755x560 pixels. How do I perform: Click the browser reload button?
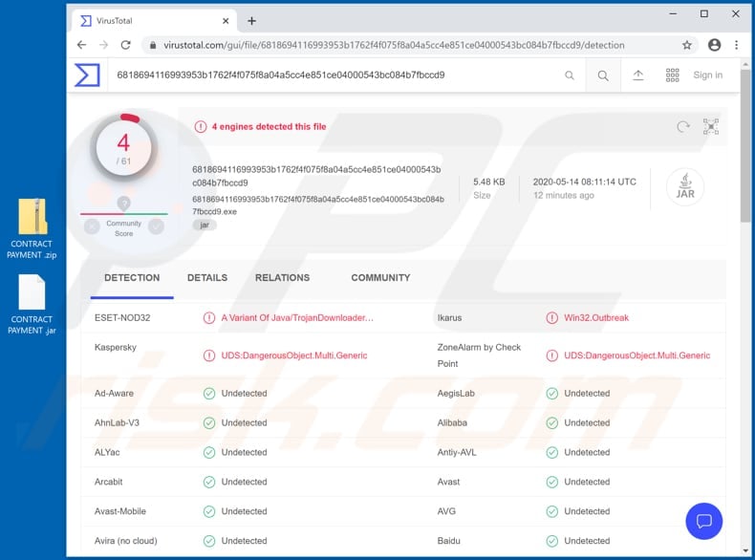pos(125,45)
